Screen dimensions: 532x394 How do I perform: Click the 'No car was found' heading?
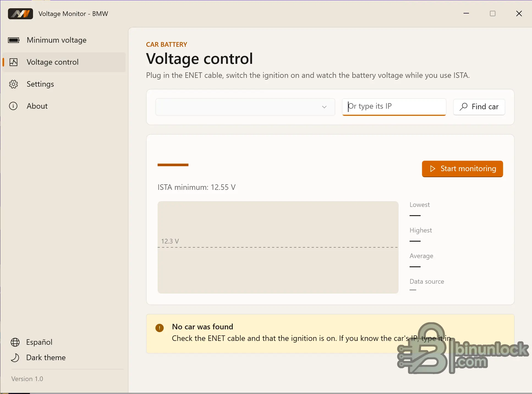click(x=202, y=327)
